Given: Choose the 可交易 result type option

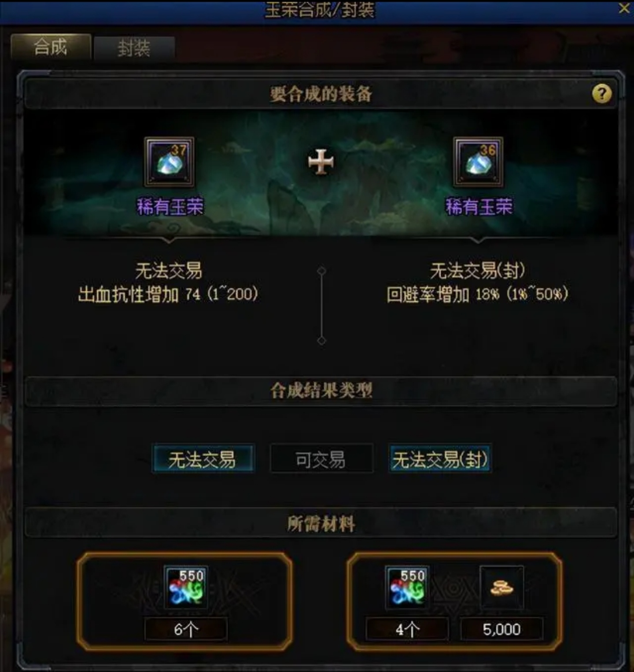Looking at the screenshot, I should coord(321,459).
